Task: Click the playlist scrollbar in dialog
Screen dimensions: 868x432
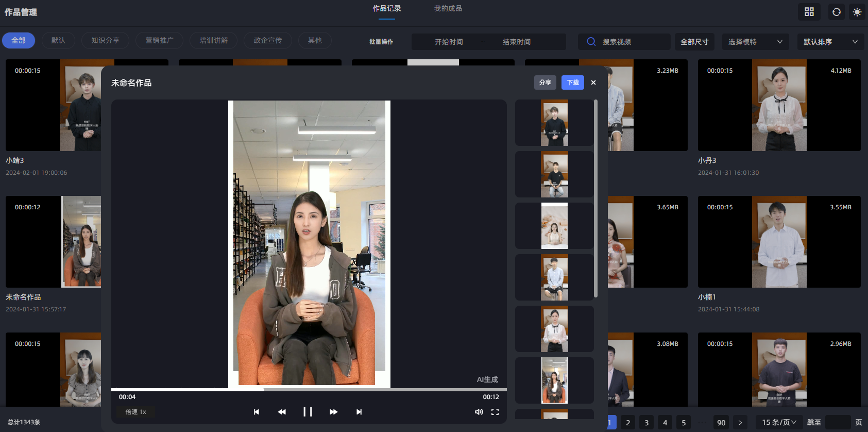Action: [x=596, y=198]
